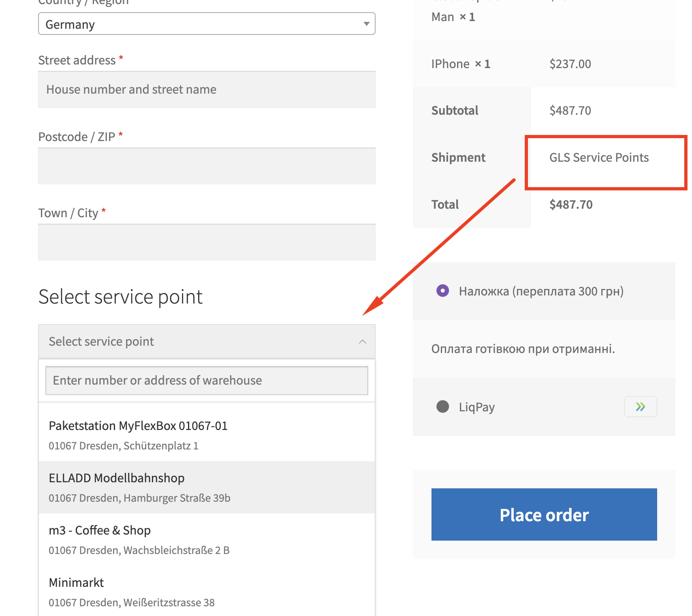Select the LiqPay payment radio button

click(442, 406)
